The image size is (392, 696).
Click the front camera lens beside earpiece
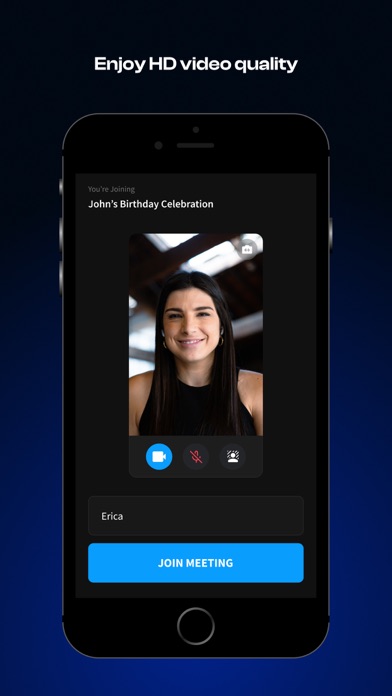(x=158, y=145)
